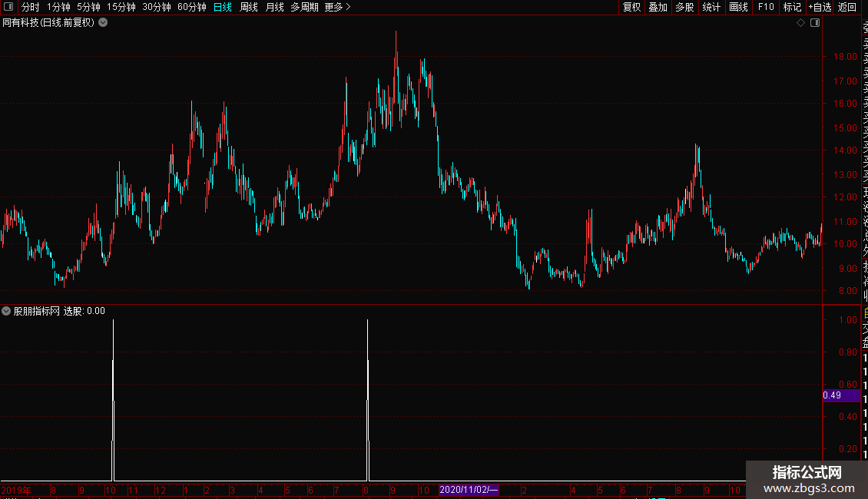Click the 2019年 label on time axis
This screenshot has height=499, width=868.
pos(16,490)
